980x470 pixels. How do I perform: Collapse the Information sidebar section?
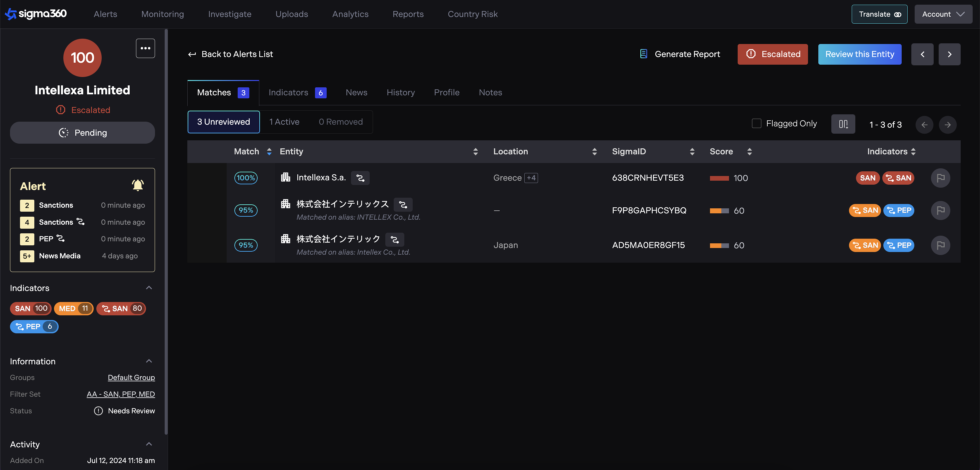[149, 361]
